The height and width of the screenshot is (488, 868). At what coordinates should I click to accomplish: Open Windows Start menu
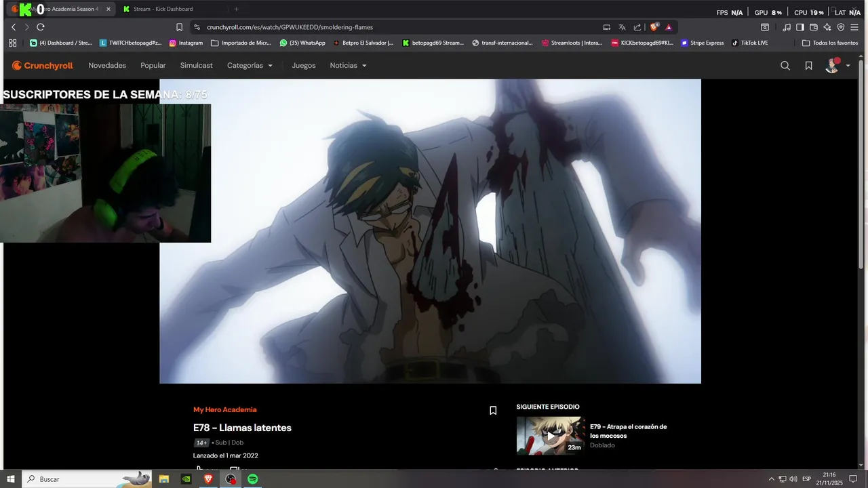pos(11,479)
